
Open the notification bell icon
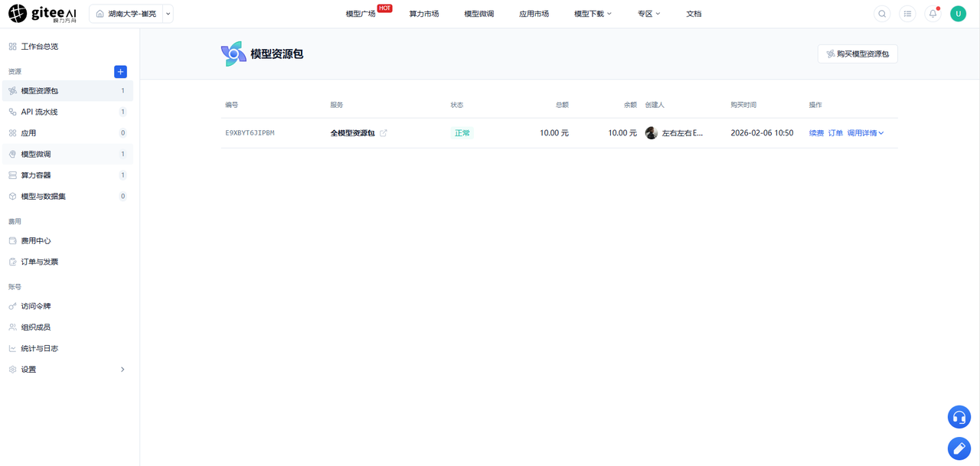click(933, 14)
